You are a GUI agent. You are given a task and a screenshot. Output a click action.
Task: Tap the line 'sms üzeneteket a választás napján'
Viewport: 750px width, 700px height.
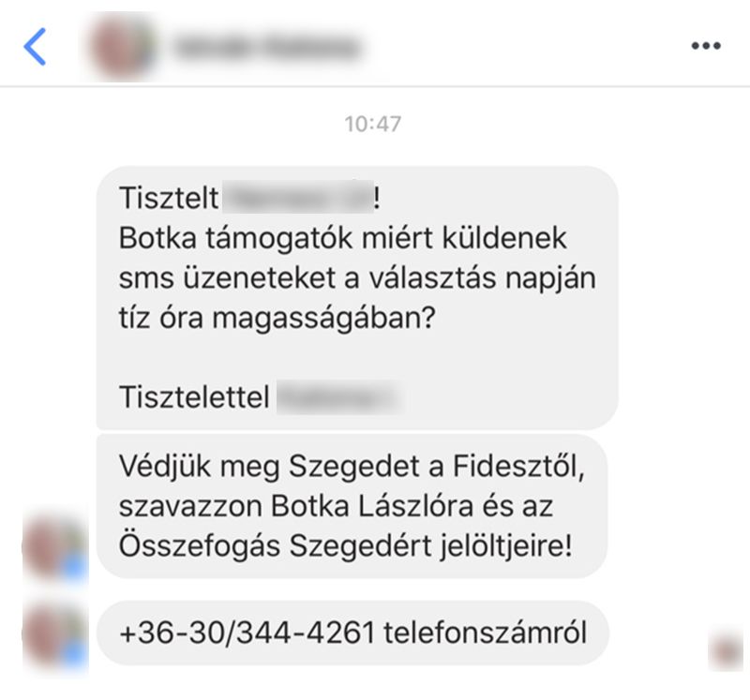pyautogui.click(x=357, y=278)
